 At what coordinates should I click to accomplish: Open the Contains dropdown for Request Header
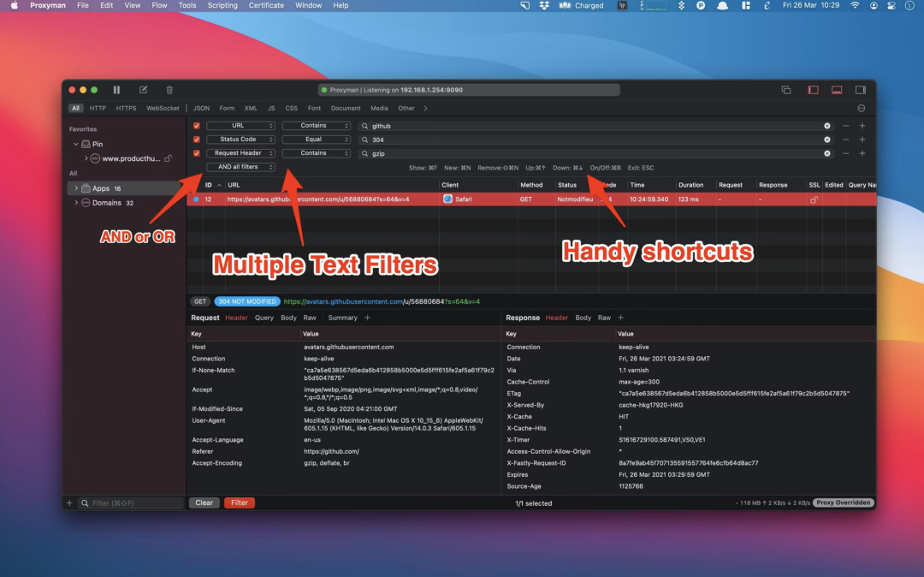pos(316,153)
